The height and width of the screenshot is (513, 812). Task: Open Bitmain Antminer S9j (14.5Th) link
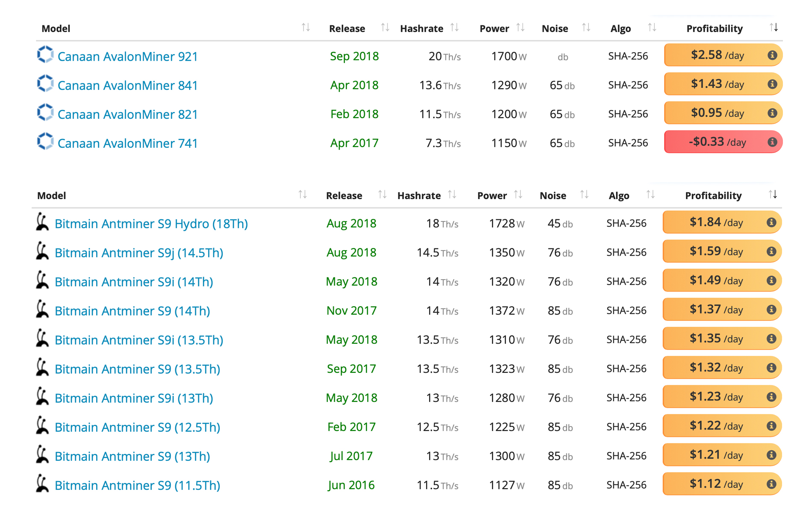(x=139, y=253)
